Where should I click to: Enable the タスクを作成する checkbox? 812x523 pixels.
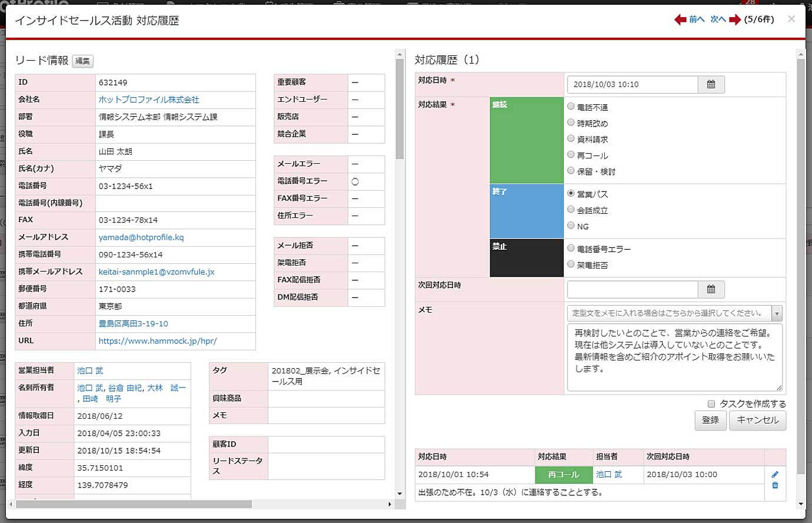click(x=711, y=404)
